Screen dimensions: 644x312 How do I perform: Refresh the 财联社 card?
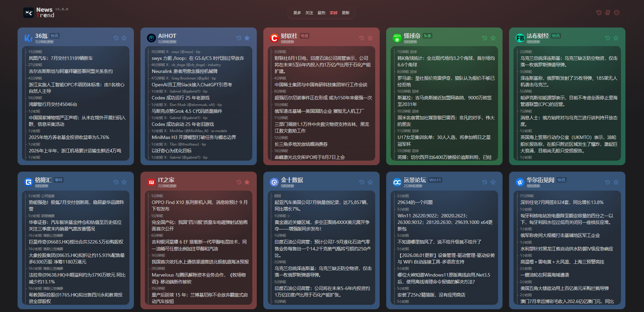point(362,38)
